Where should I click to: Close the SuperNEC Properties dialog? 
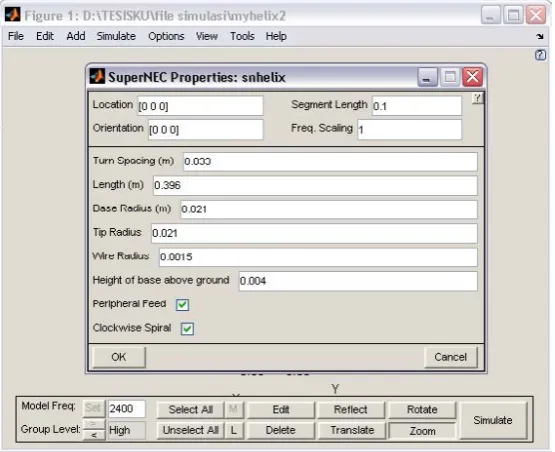click(473, 77)
